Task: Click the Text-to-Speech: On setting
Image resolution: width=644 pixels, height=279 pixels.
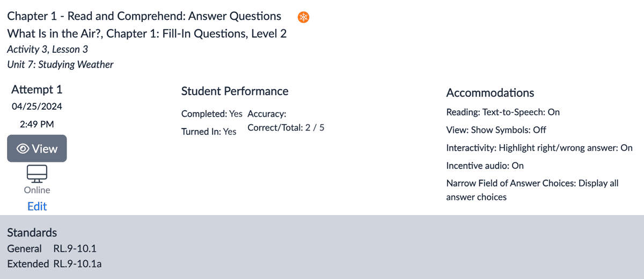Action: coord(503,112)
